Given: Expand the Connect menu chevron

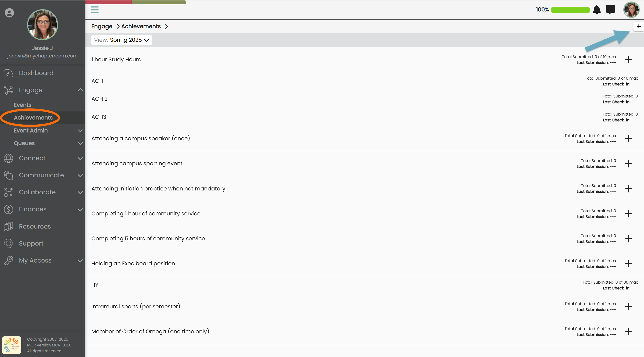Looking at the screenshot, I should (80, 159).
